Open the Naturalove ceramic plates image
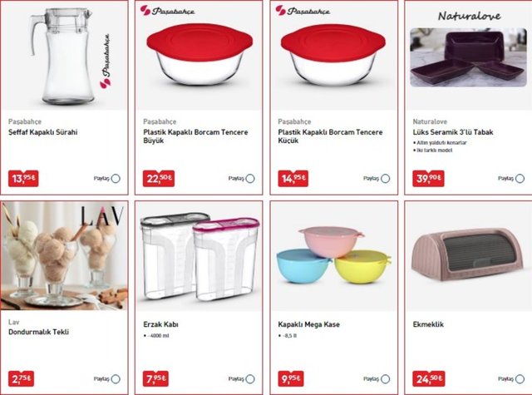The image size is (532, 395). click(468, 57)
